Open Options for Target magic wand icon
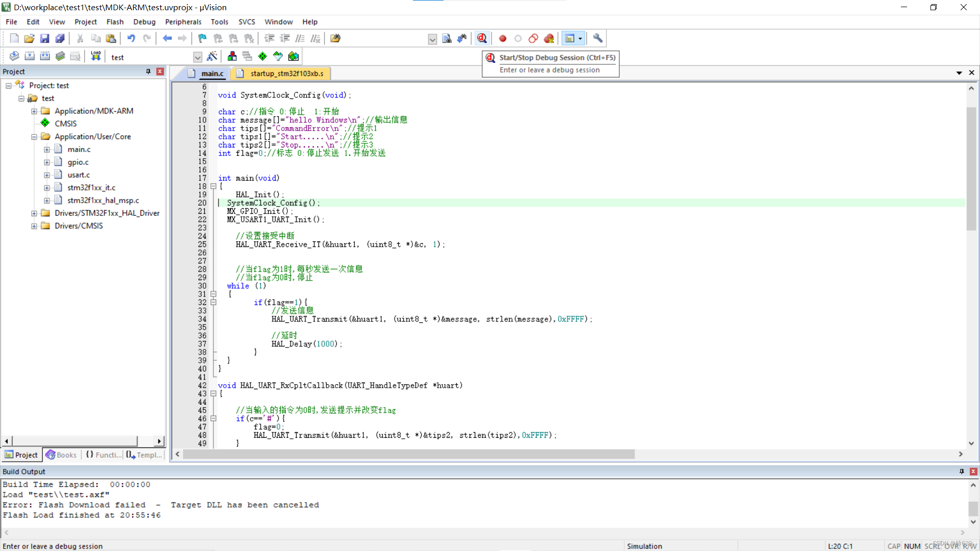This screenshot has height=551, width=980. pyautogui.click(x=212, y=56)
